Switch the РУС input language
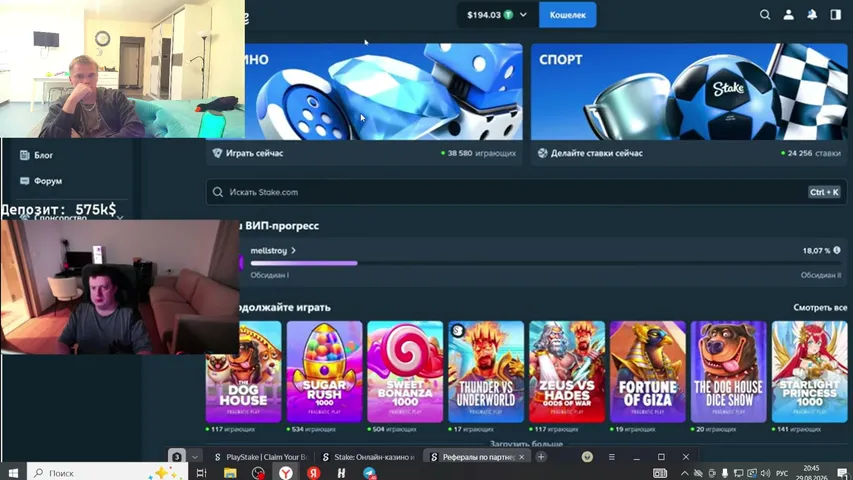Viewport: 853px width, 480px height. (782, 473)
